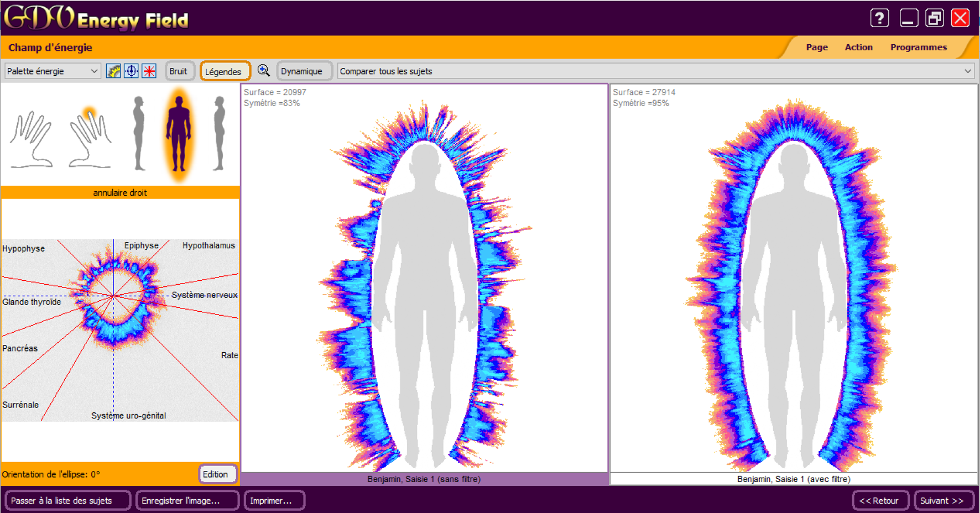The width and height of the screenshot is (980, 513).
Task: Click the Symétrie =95% readout
Action: coord(641,103)
